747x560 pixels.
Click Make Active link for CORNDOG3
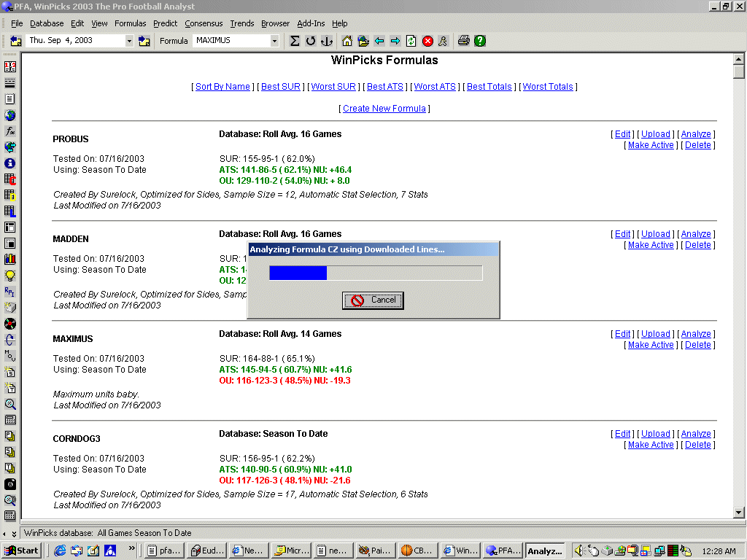tap(651, 445)
